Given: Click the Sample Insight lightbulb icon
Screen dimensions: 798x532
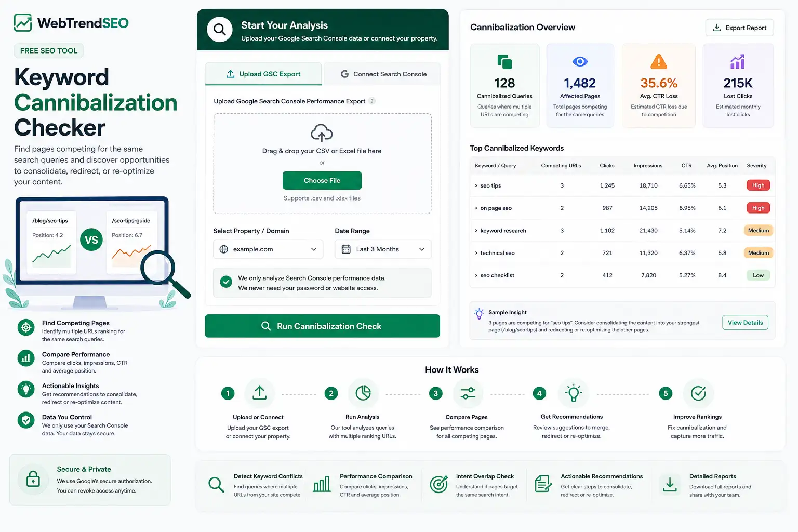Looking at the screenshot, I should pos(479,313).
